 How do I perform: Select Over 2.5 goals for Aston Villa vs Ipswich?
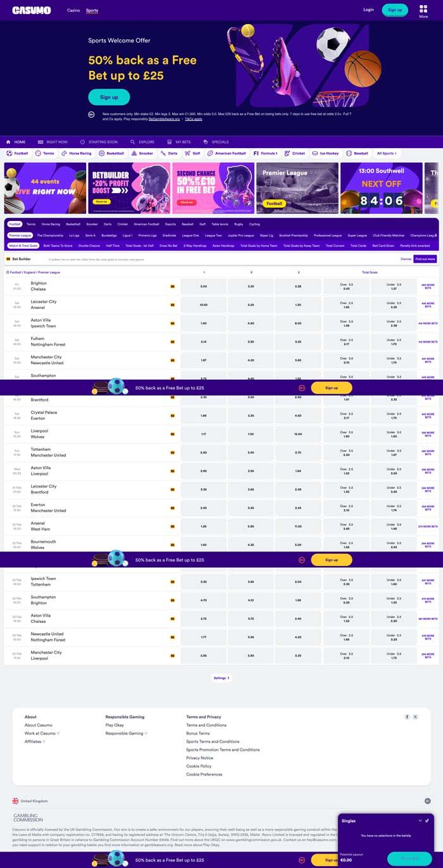click(346, 323)
